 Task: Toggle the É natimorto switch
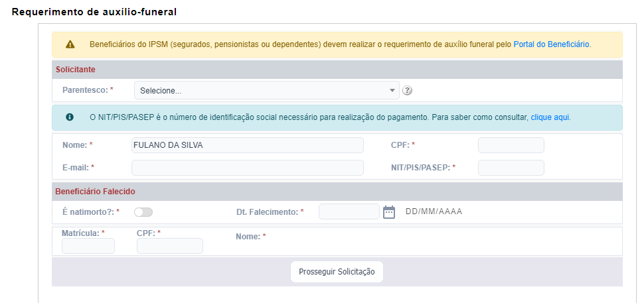coord(143,212)
